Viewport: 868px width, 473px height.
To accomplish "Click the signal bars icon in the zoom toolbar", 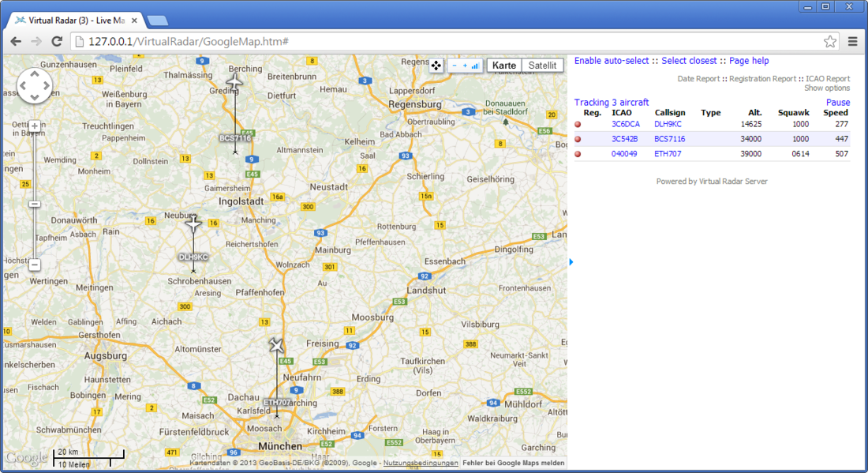I will (x=477, y=66).
